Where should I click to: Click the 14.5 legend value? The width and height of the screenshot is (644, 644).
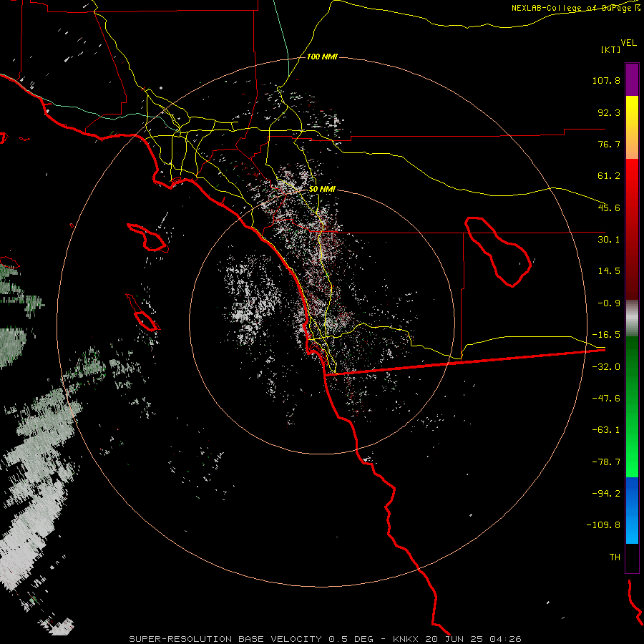click(609, 271)
